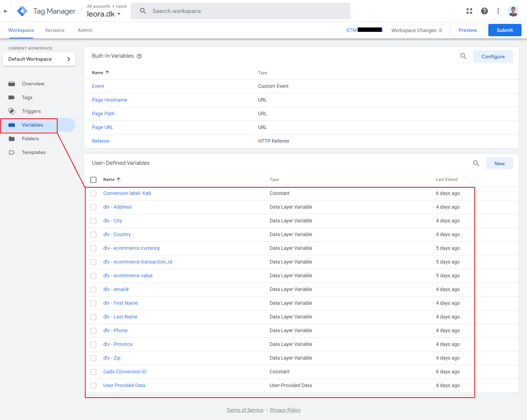Check the User Provided Data row
Image resolution: width=527 pixels, height=420 pixels.
[93, 385]
